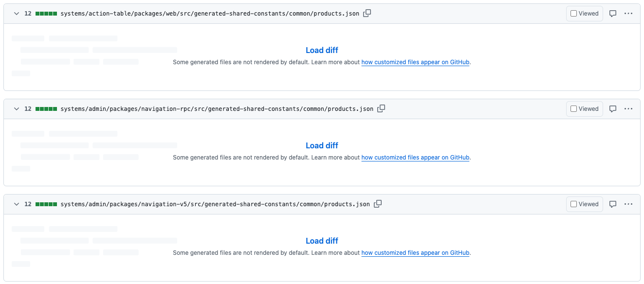The width and height of the screenshot is (644, 284).
Task: Mark the action-table products.json as Viewed
Action: coord(584,13)
